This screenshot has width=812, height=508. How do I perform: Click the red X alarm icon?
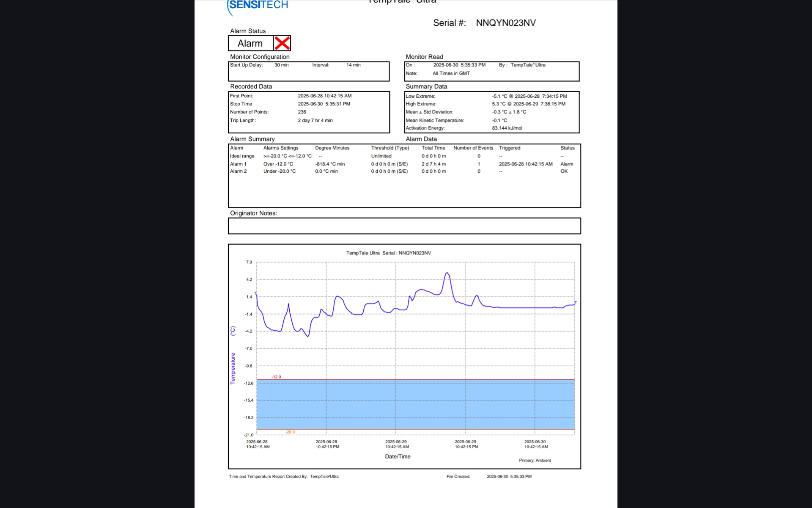coord(282,43)
